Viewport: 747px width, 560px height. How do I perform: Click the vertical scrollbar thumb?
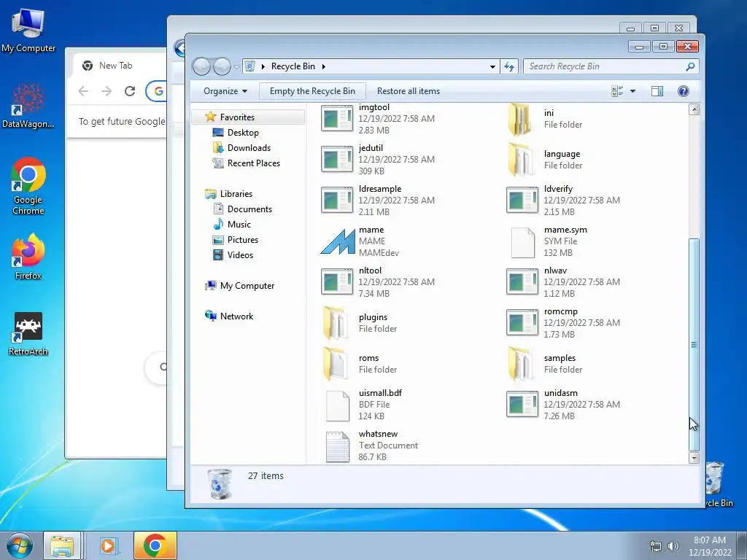click(x=694, y=344)
